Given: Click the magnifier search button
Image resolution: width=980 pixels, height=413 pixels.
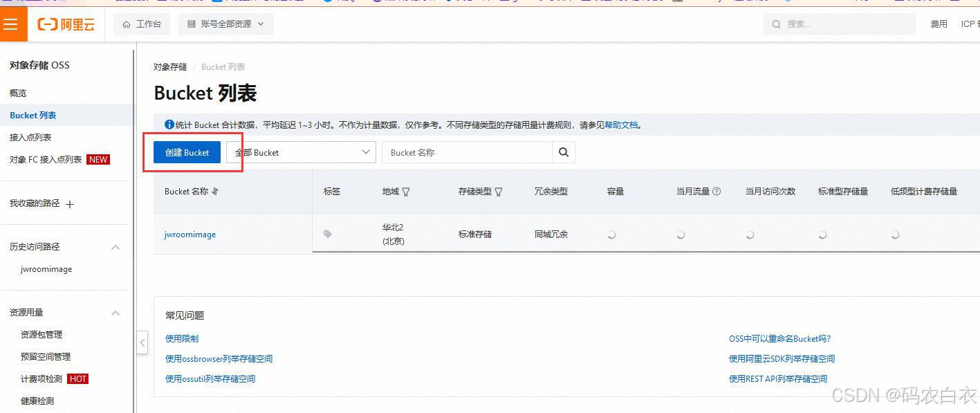Looking at the screenshot, I should point(564,152).
